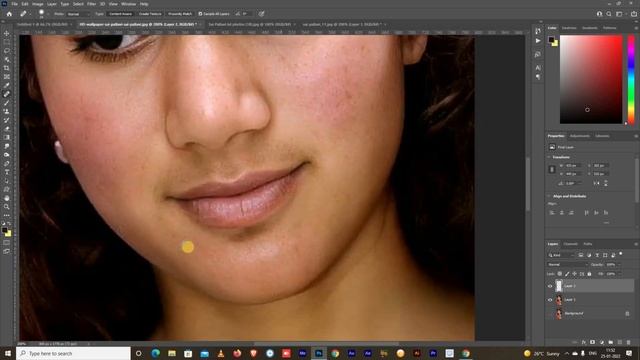The image size is (640, 360).
Task: Select the Lasso tool
Action: point(7,51)
